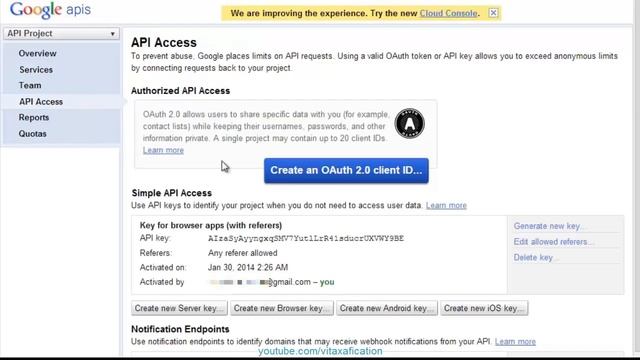Open the Reports page

click(33, 118)
